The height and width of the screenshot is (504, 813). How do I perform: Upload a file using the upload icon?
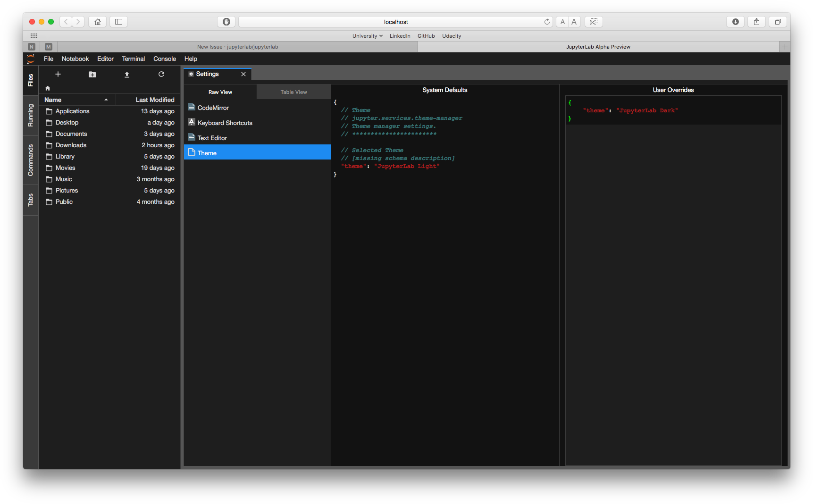click(x=126, y=74)
